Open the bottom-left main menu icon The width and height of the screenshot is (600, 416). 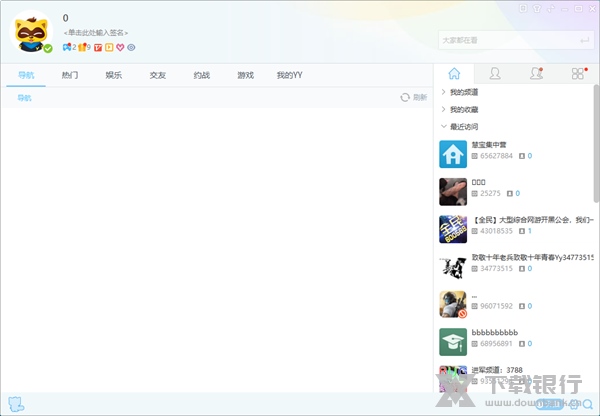[x=15, y=404]
